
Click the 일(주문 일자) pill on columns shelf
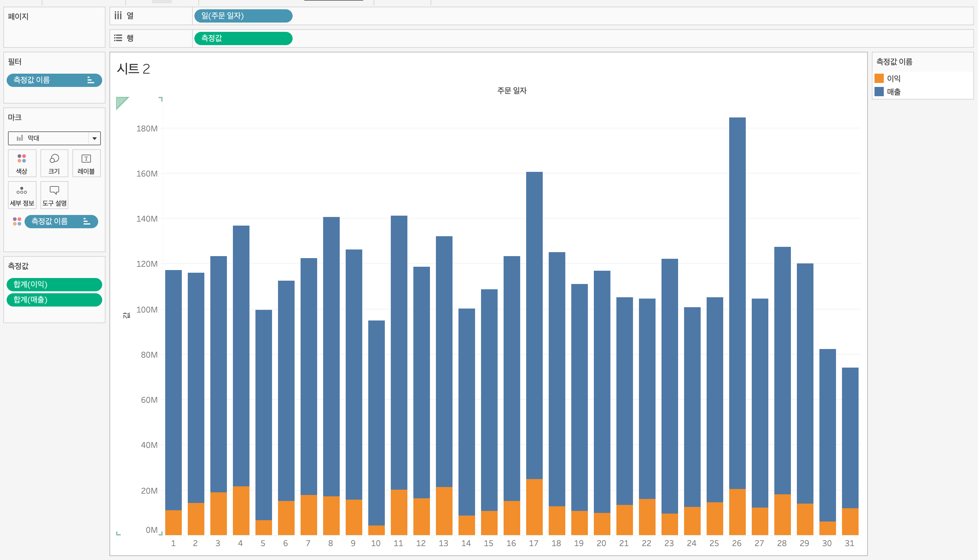pos(243,16)
